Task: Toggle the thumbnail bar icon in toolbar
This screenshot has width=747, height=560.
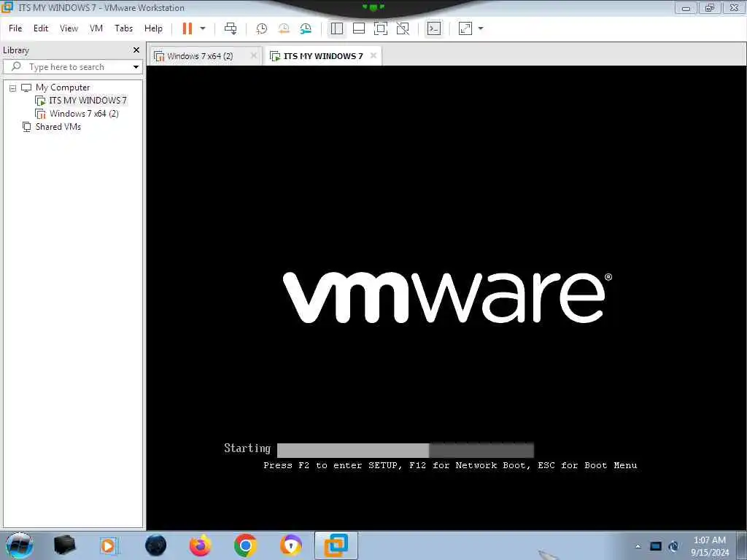Action: pos(359,28)
